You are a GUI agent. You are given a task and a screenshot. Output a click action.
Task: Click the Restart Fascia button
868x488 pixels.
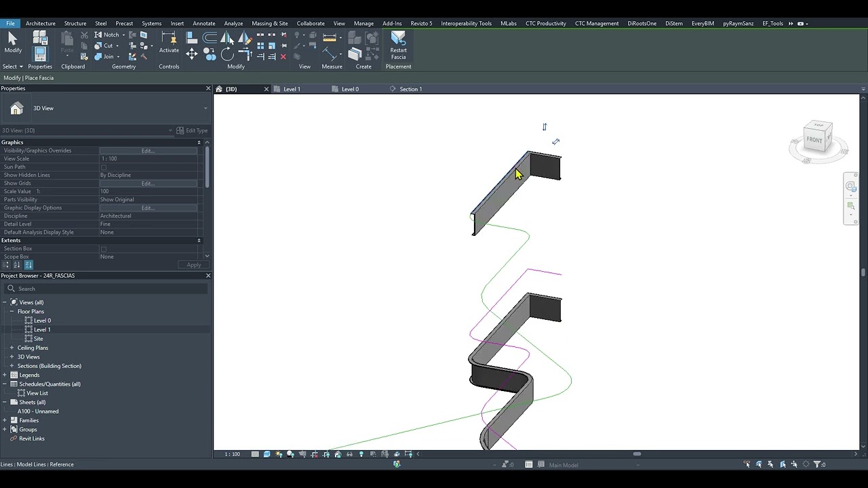398,46
